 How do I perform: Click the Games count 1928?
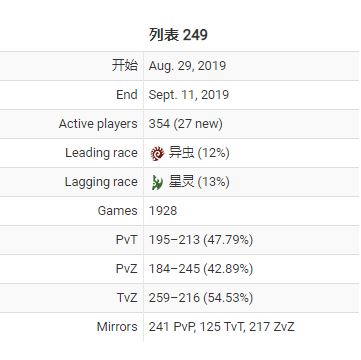coord(163,211)
